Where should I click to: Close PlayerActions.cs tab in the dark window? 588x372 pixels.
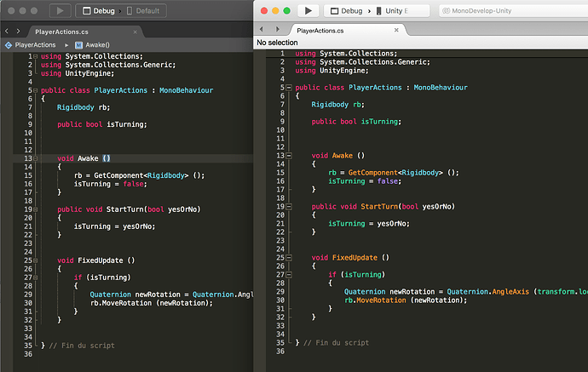pos(135,32)
